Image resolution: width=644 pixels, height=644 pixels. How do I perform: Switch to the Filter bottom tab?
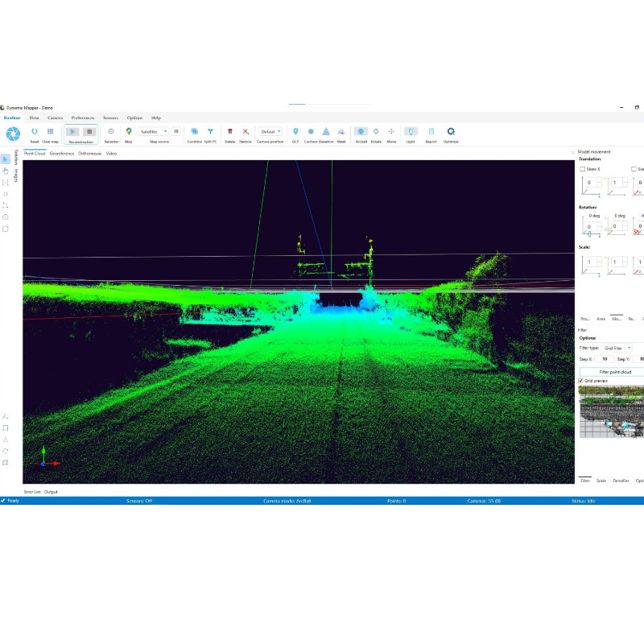click(585, 481)
